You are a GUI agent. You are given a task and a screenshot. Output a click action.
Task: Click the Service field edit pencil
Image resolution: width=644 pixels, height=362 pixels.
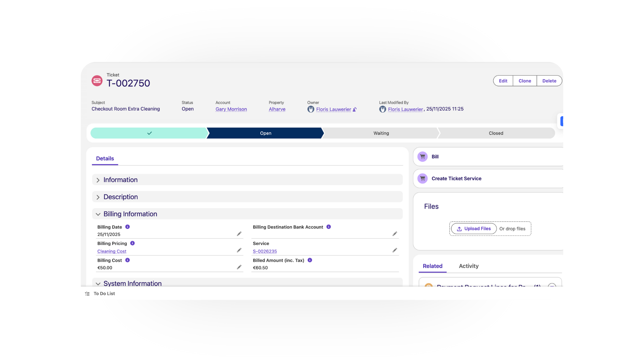click(395, 250)
